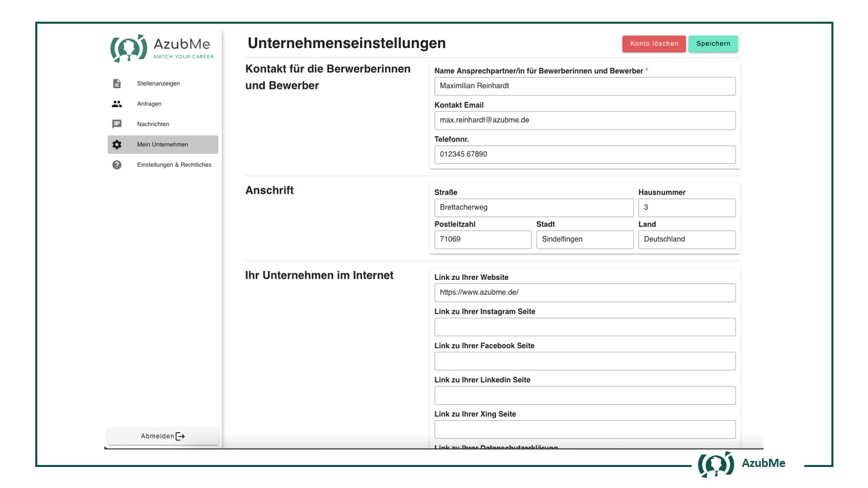Click the Kontakt Email label
This screenshot has height=488, width=868.
[x=459, y=105]
